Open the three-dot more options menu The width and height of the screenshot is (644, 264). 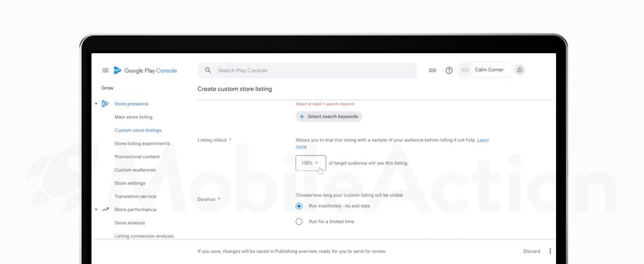tap(550, 251)
